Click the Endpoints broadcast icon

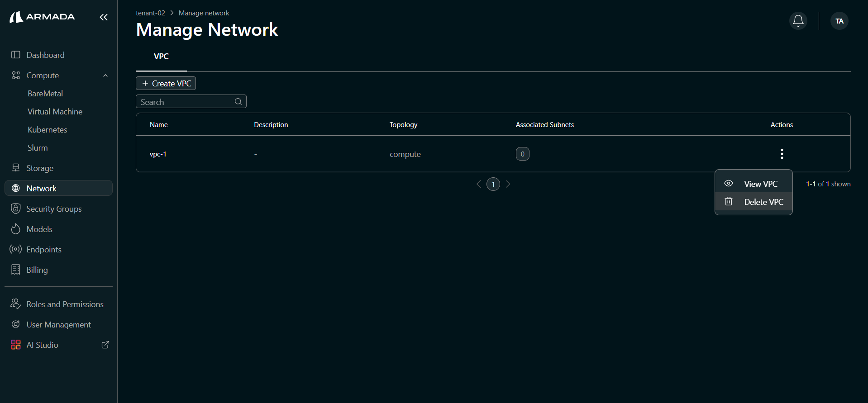tap(16, 249)
